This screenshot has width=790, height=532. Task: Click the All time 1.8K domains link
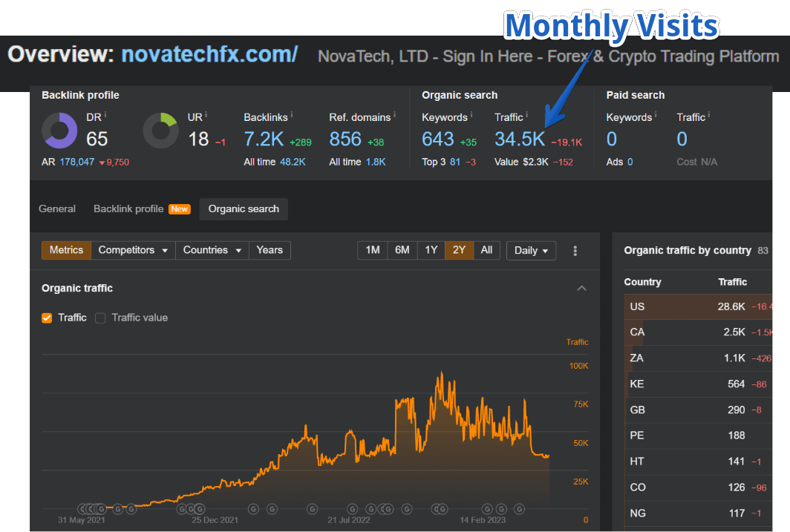tap(376, 162)
